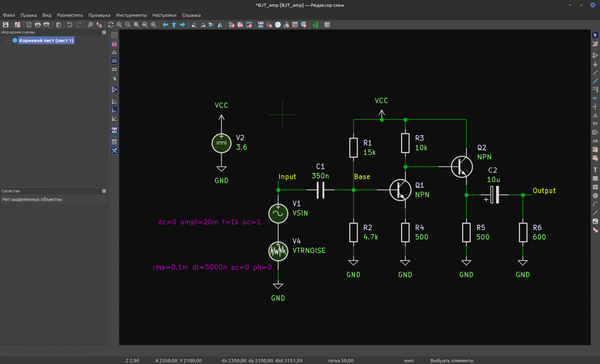600x364 pixels.
Task: Switch units to millimeters
Action: point(114,70)
